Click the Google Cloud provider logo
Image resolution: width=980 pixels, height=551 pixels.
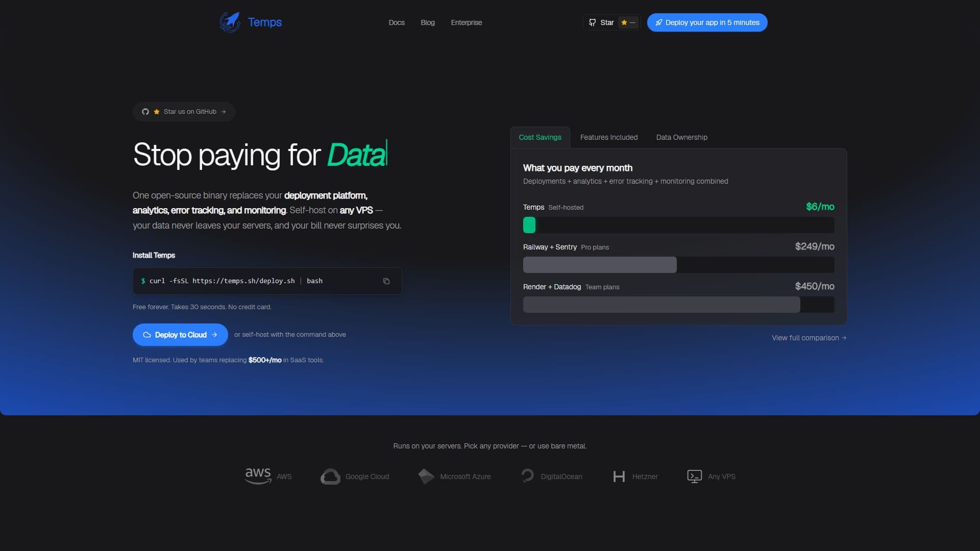[x=330, y=477]
